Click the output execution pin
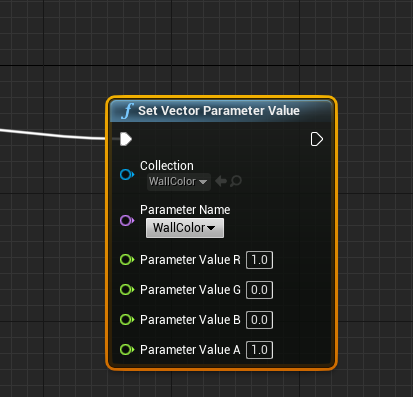This screenshot has height=397, width=413. 317,139
